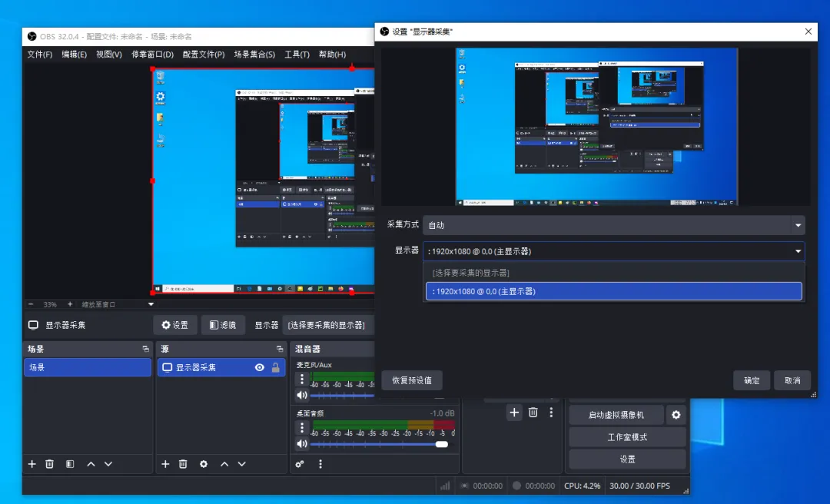The image size is (830, 504).
Task: Open virtual camera settings gear
Action: coord(676,415)
